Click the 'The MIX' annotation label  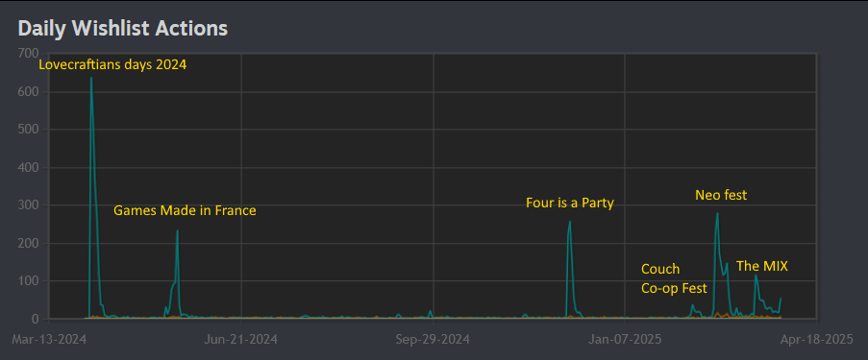(x=761, y=266)
